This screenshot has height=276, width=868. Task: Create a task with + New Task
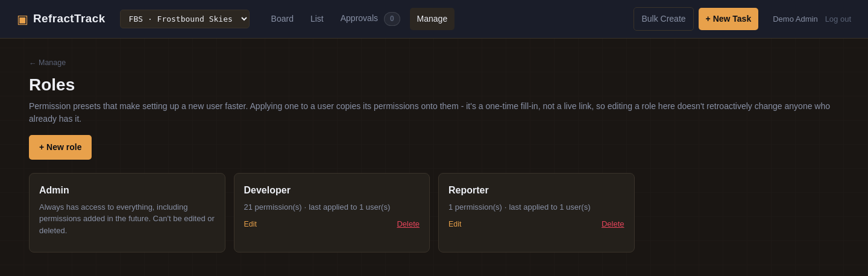pyautogui.click(x=728, y=19)
